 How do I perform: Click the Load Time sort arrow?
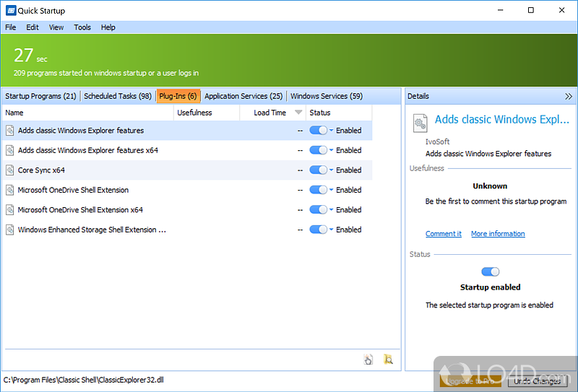(x=298, y=113)
